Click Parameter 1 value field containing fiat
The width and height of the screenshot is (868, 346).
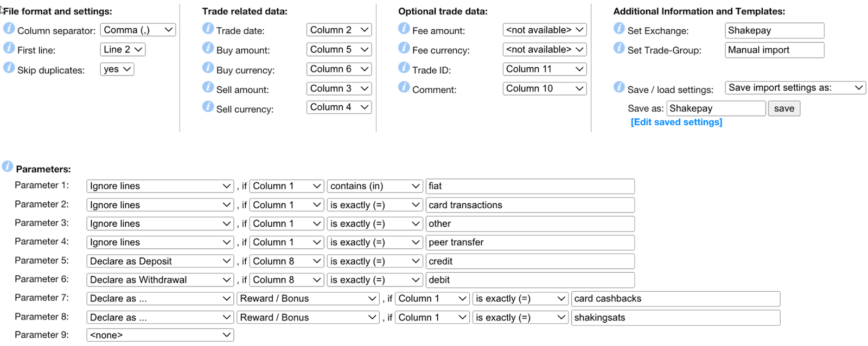coord(530,186)
